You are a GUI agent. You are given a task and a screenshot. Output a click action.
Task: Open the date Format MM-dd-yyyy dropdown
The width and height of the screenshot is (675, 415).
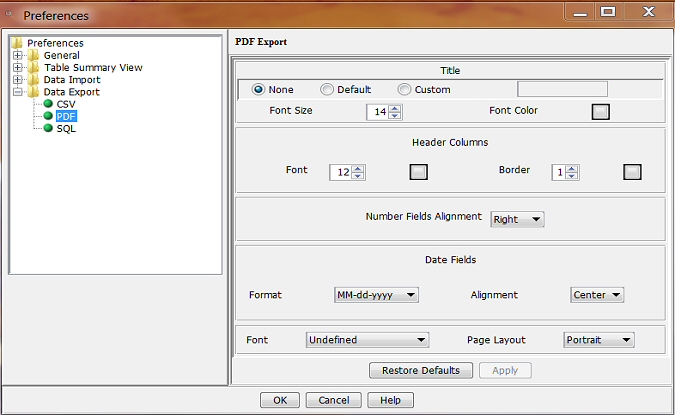[376, 295]
